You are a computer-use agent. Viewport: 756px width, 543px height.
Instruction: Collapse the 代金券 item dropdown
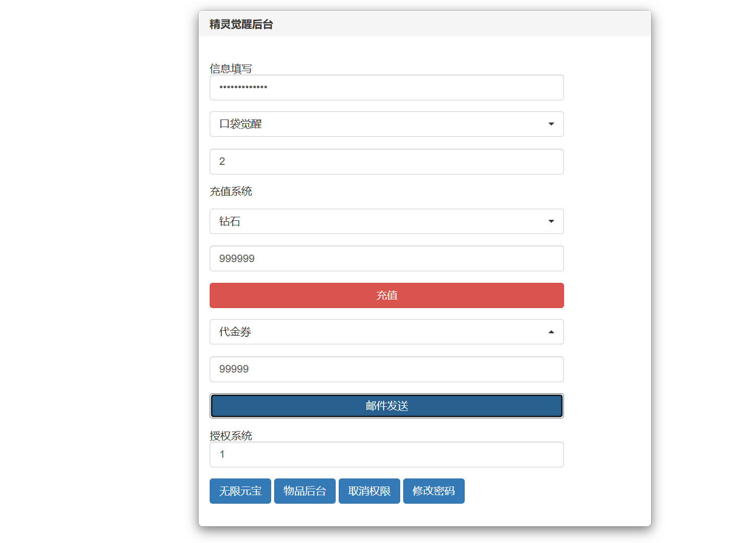pyautogui.click(x=387, y=332)
